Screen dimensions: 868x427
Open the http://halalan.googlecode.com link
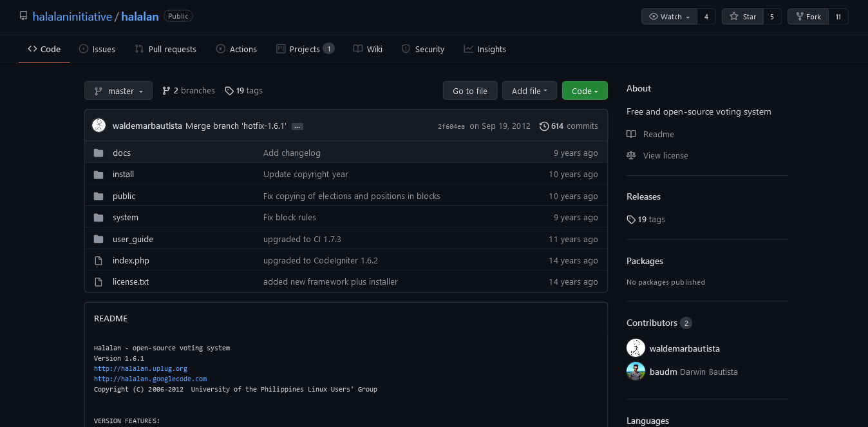click(150, 379)
